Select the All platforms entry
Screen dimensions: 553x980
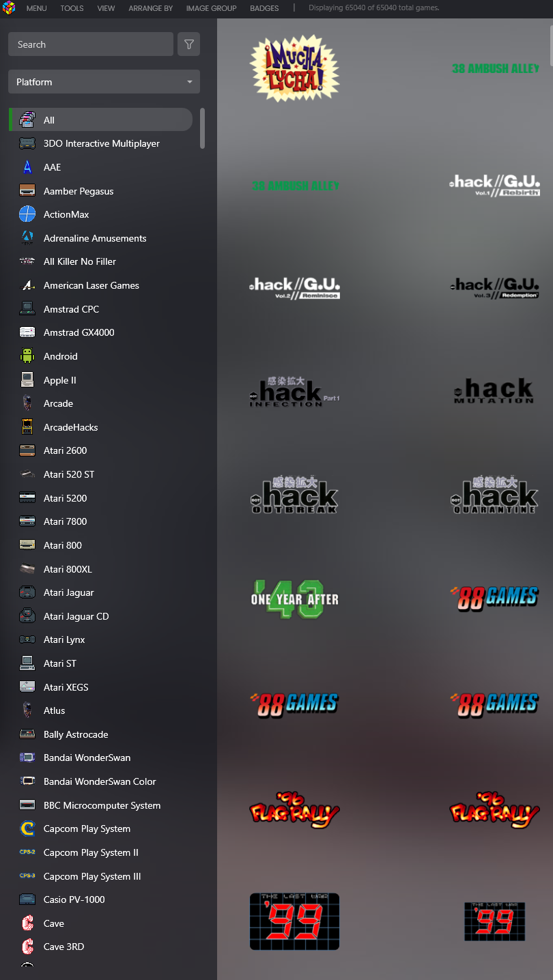[x=101, y=119]
